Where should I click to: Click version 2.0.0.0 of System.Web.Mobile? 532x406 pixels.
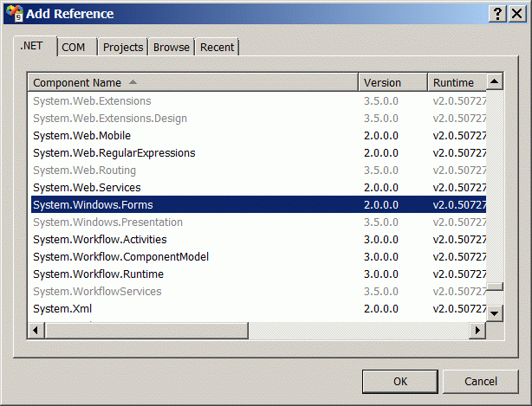(x=381, y=136)
